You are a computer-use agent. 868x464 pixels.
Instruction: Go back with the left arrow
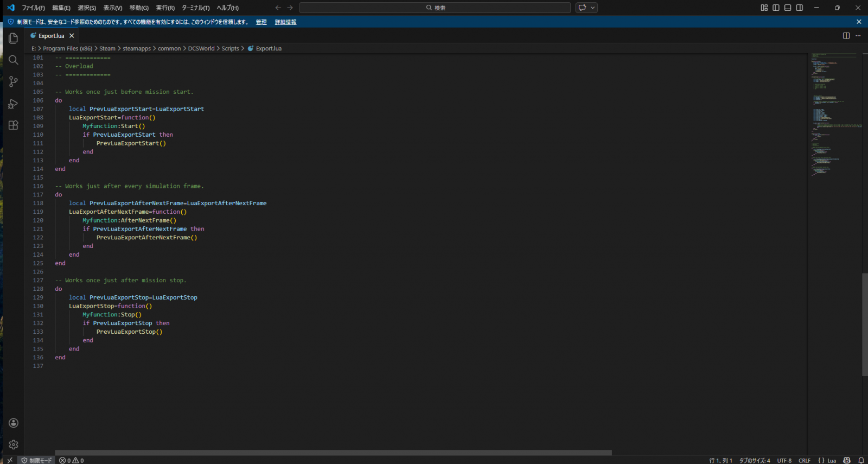278,8
